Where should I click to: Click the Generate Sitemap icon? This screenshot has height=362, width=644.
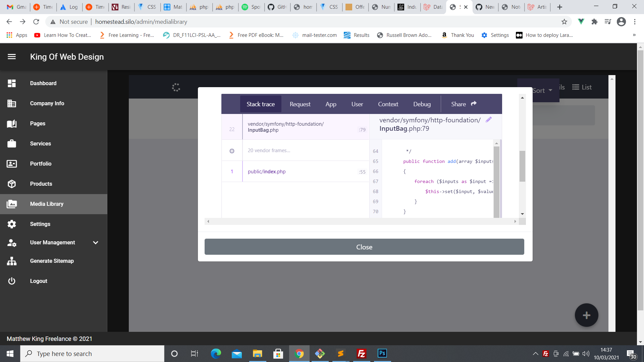[12, 261]
